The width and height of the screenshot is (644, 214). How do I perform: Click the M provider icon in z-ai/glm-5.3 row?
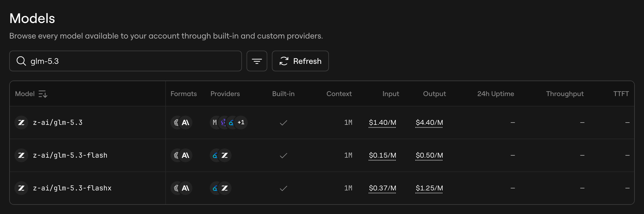click(215, 123)
